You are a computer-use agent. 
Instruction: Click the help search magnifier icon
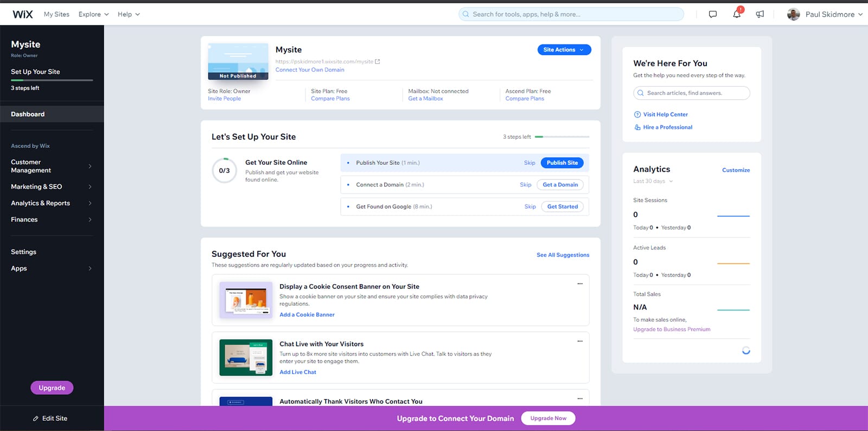click(641, 93)
